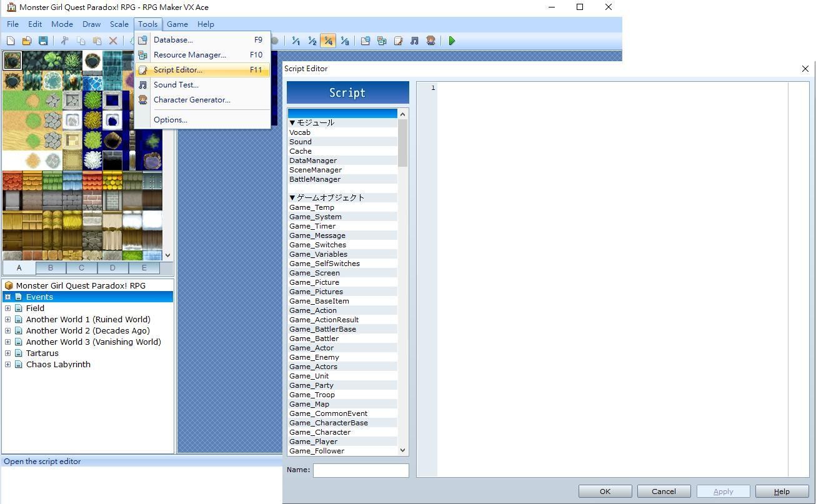Open the File menu
Screen dimensions: 816x504
pyautogui.click(x=12, y=24)
